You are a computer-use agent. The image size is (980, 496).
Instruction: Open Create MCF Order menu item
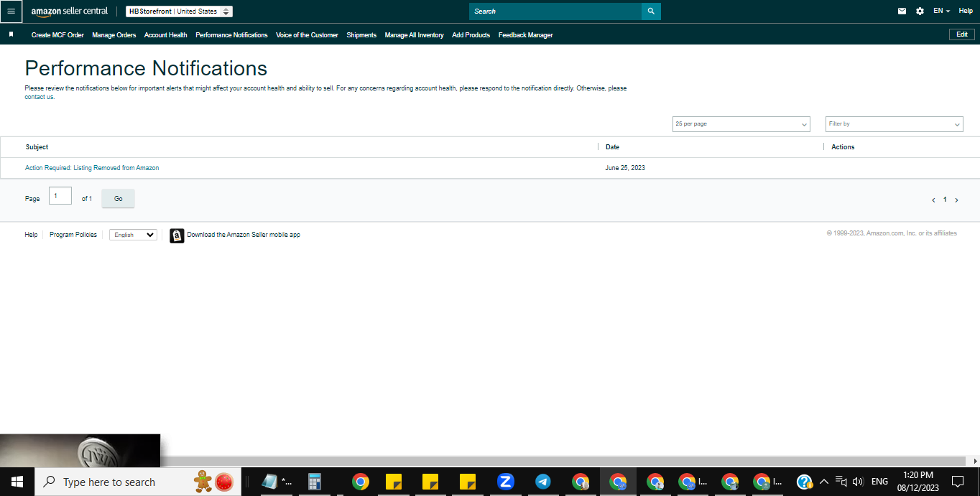point(57,35)
